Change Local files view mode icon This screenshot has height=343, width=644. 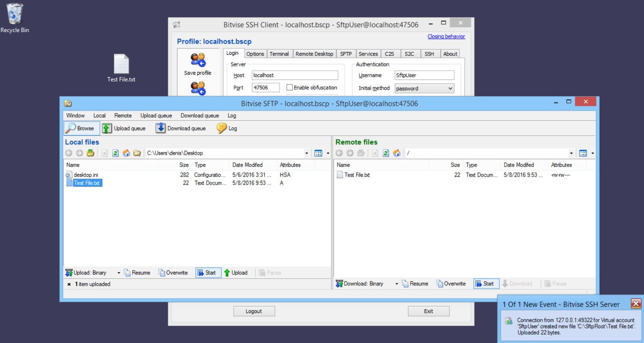click(x=318, y=153)
